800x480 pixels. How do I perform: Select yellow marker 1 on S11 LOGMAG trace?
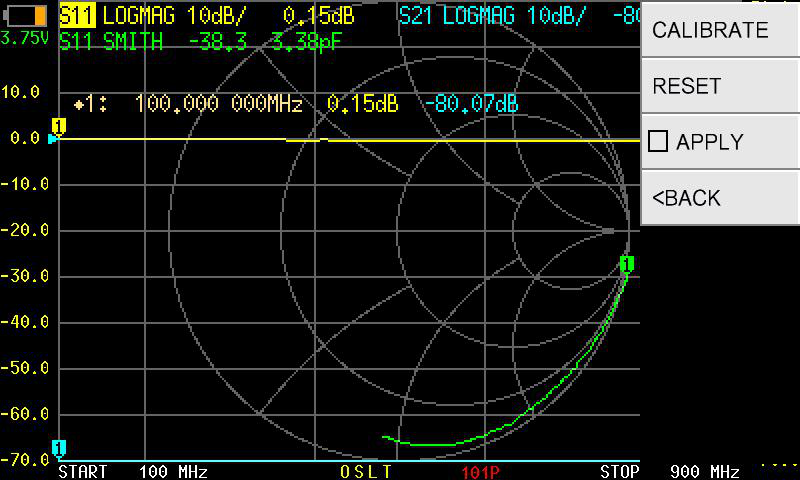click(58, 126)
